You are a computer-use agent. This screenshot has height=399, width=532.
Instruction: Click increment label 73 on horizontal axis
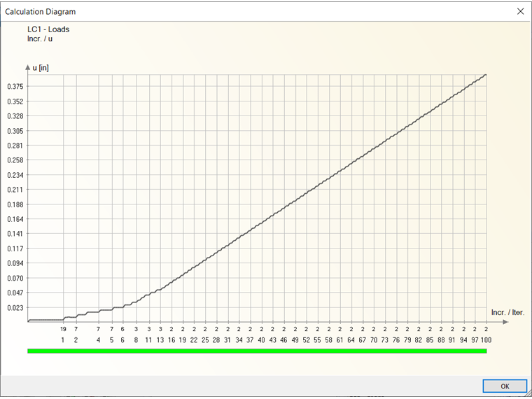click(385, 340)
